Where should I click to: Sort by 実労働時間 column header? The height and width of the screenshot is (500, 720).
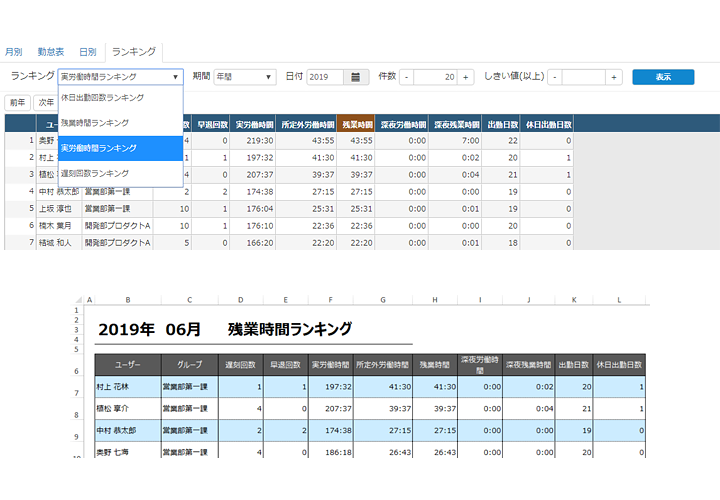(253, 124)
